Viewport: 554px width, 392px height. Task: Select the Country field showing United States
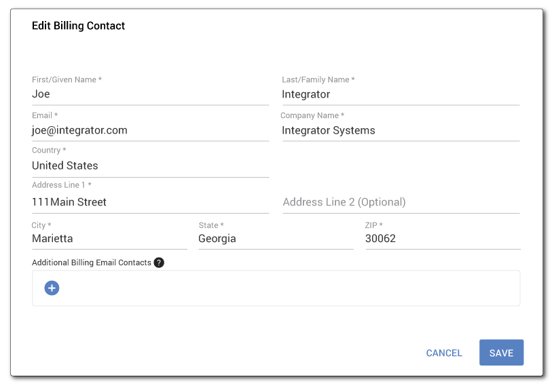tap(150, 166)
